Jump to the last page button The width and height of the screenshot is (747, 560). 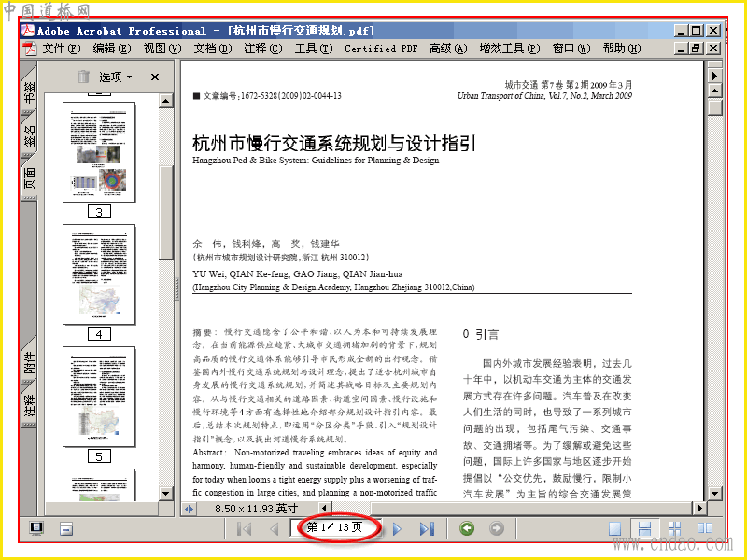point(427,528)
